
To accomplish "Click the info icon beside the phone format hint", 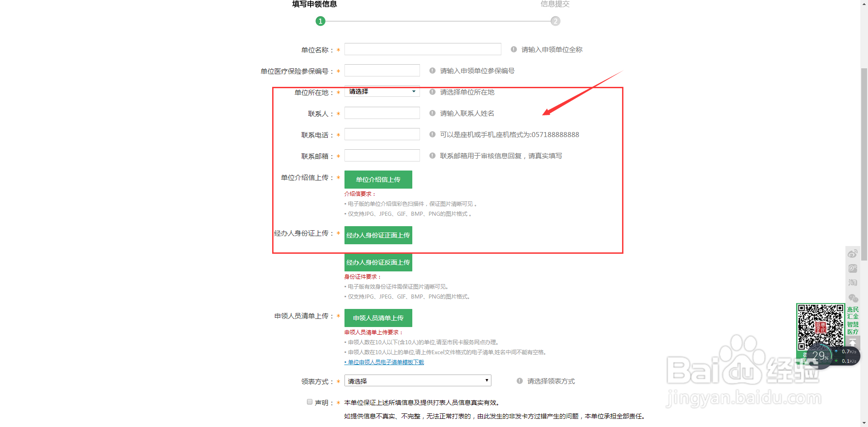I will pyautogui.click(x=432, y=134).
